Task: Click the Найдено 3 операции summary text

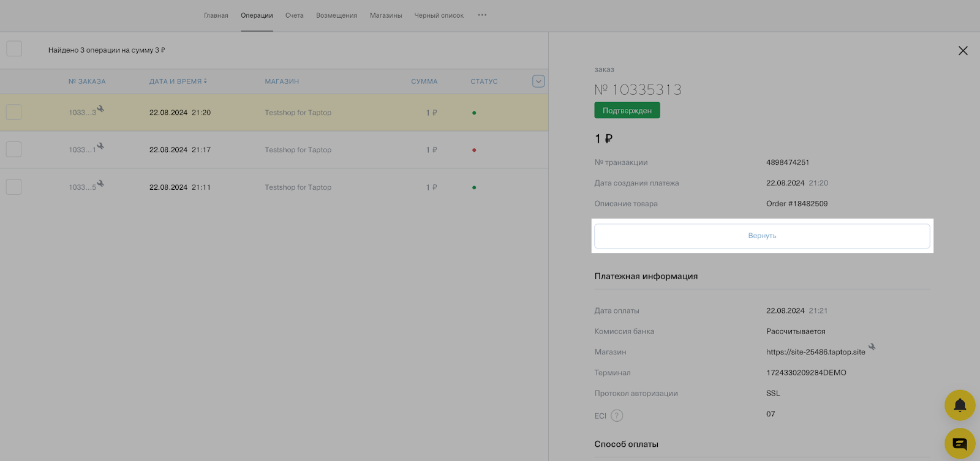Action: click(x=107, y=50)
